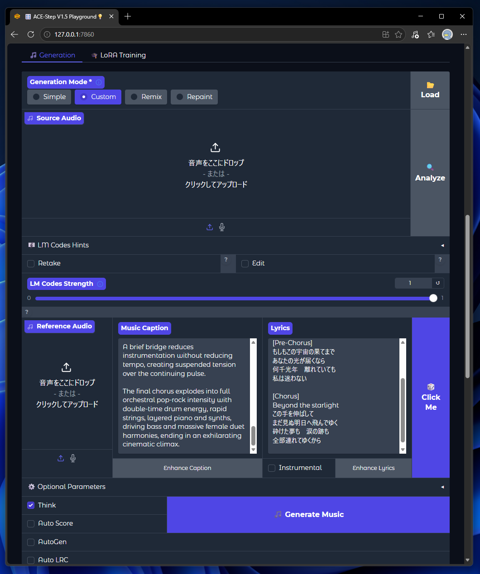The height and width of the screenshot is (574, 480).
Task: Click the Generate Music button
Action: coord(308,514)
